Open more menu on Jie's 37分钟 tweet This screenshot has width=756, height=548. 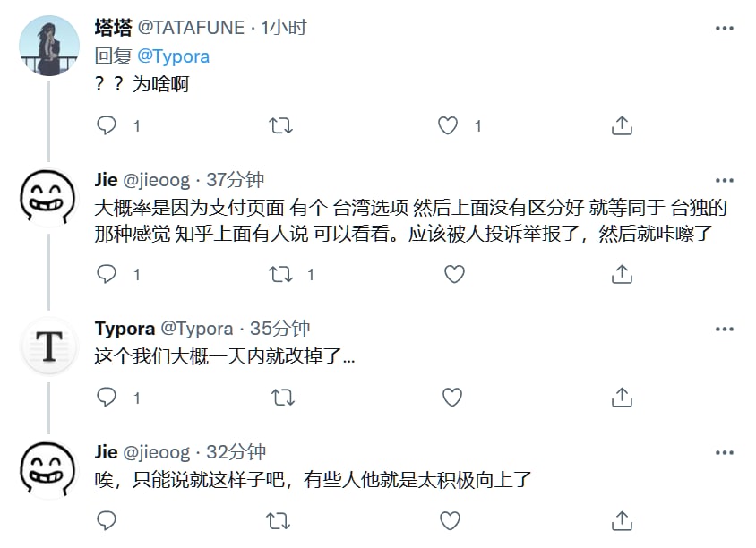click(725, 181)
